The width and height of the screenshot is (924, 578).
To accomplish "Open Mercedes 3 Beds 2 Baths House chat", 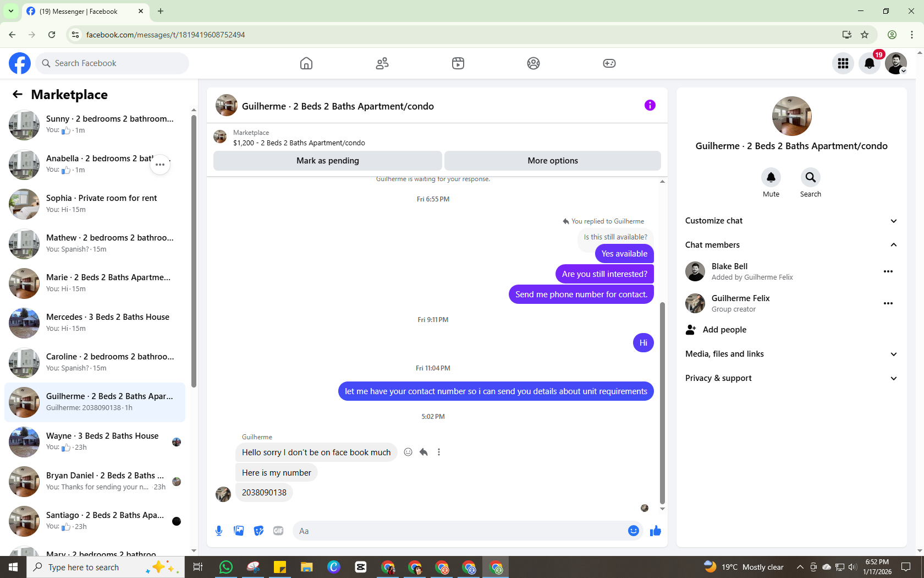I will click(x=95, y=323).
